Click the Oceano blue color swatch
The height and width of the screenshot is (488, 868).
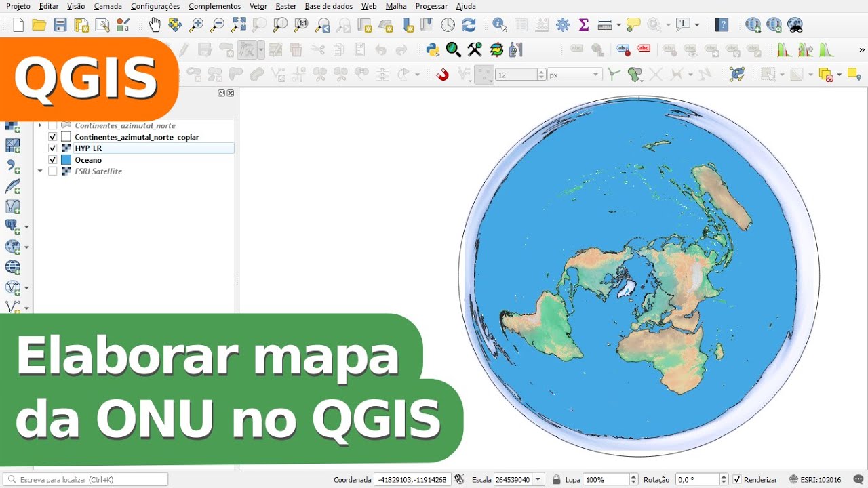pyautogui.click(x=66, y=160)
